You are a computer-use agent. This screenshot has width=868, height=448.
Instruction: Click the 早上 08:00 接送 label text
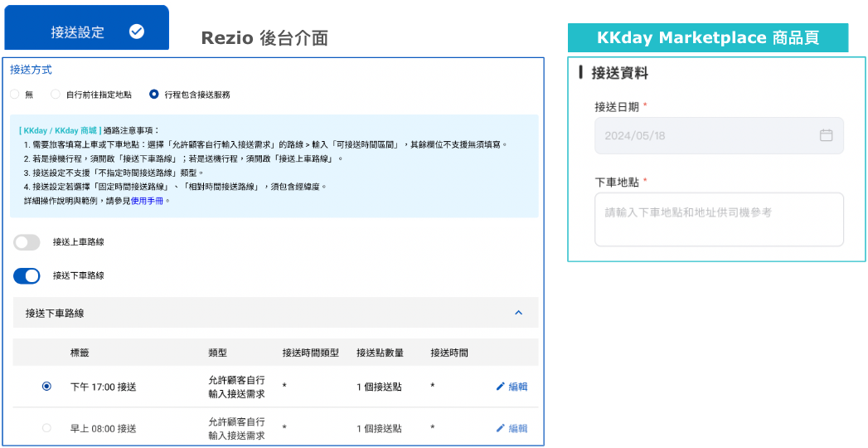[x=104, y=428]
